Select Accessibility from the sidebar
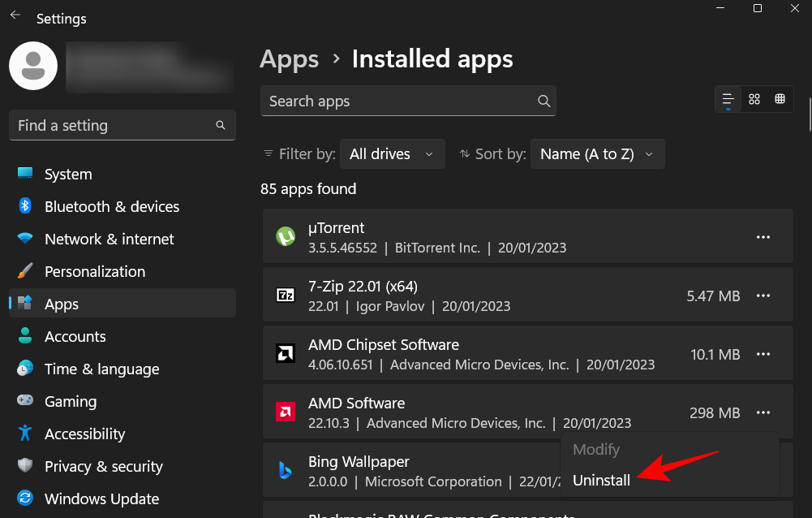Viewport: 812px width, 518px height. tap(85, 434)
